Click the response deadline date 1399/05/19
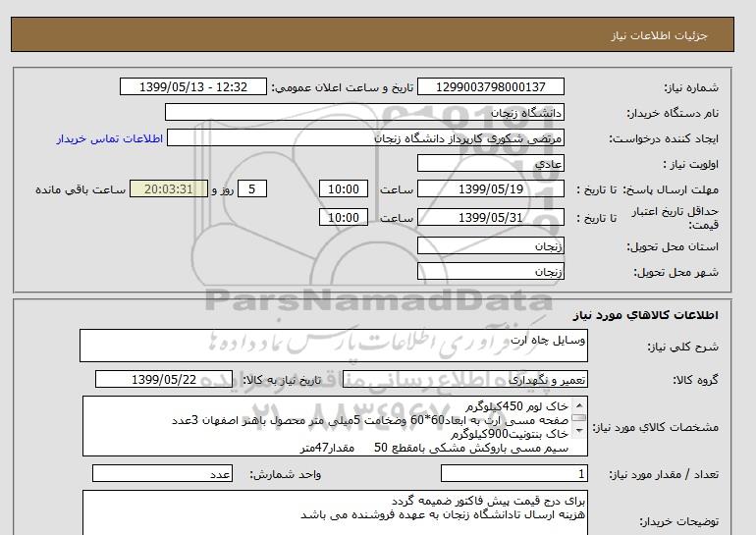 490,189
